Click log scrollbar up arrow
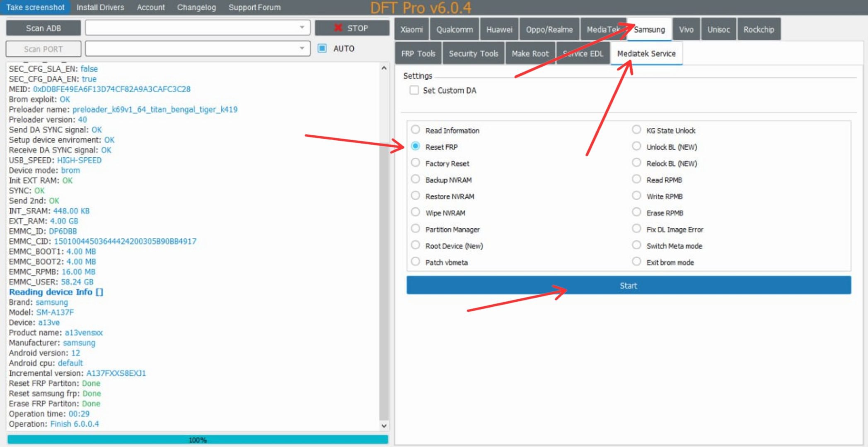 pos(384,68)
